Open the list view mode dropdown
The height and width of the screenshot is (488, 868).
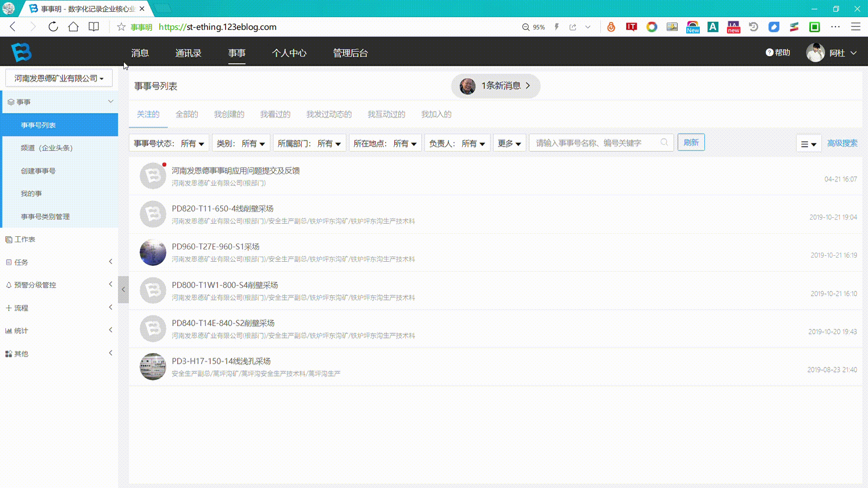pyautogui.click(x=809, y=144)
